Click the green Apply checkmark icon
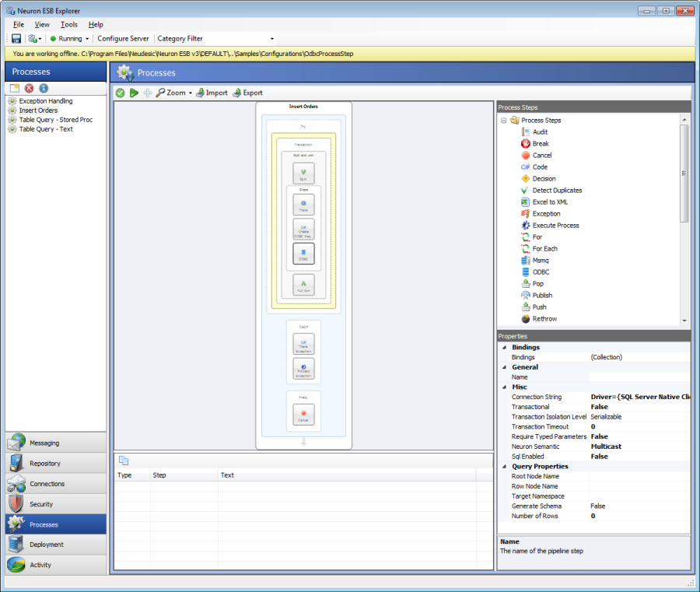The image size is (700, 592). [120, 93]
